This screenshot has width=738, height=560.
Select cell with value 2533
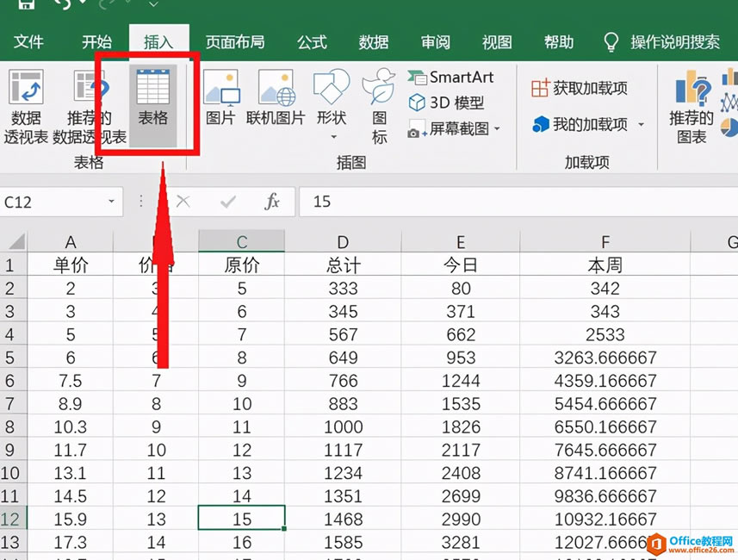(x=605, y=334)
